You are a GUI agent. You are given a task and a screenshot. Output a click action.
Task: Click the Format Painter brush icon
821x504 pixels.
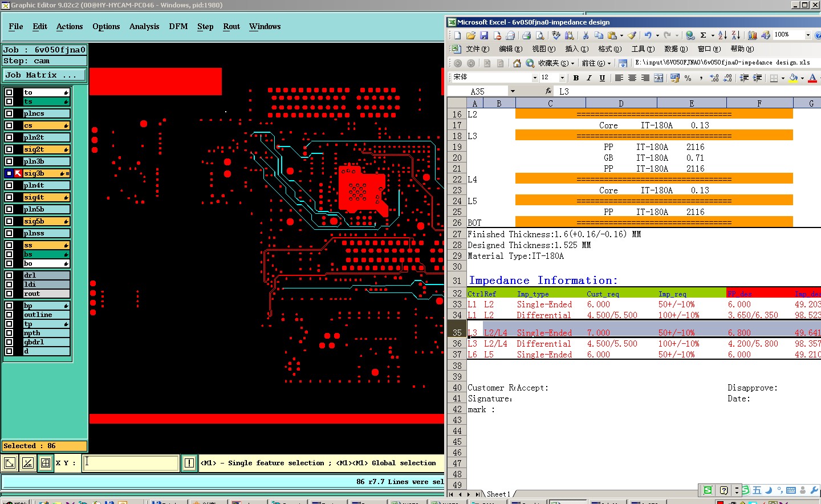point(632,35)
